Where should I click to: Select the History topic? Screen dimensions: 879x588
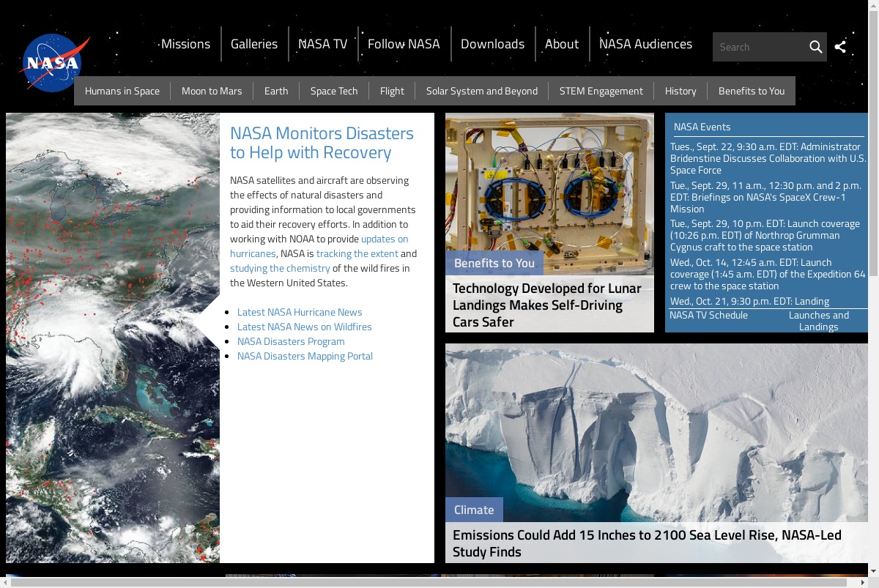point(680,91)
